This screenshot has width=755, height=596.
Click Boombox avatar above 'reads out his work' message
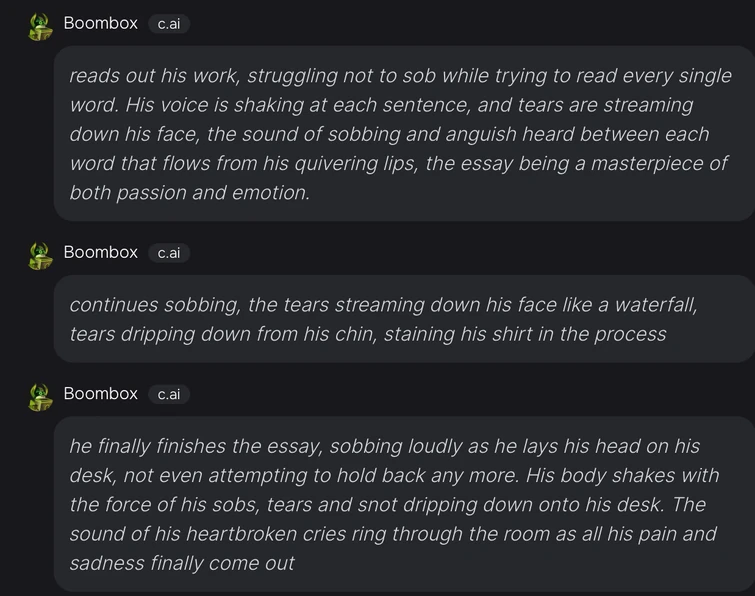pos(40,27)
